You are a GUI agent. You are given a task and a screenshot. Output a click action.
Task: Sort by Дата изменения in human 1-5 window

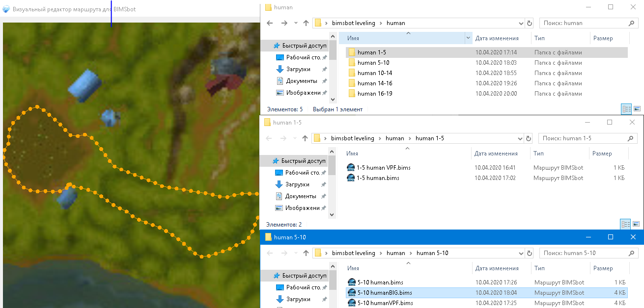point(496,154)
